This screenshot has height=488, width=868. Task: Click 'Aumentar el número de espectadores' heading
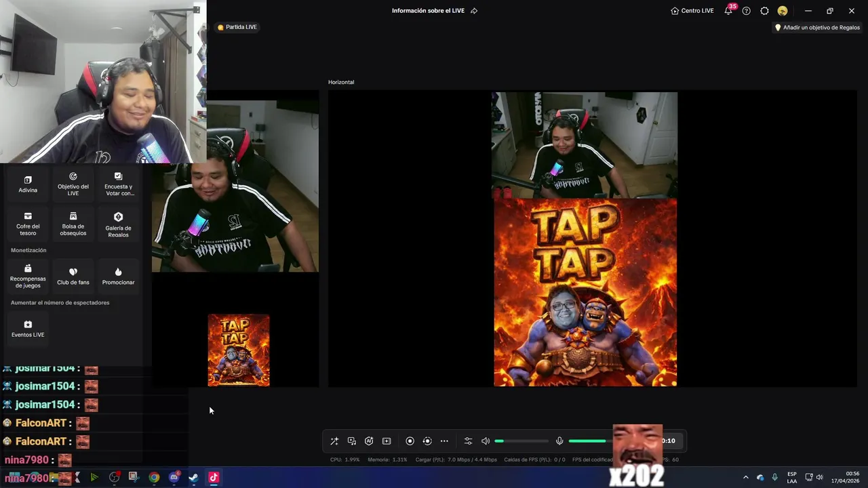tap(60, 303)
